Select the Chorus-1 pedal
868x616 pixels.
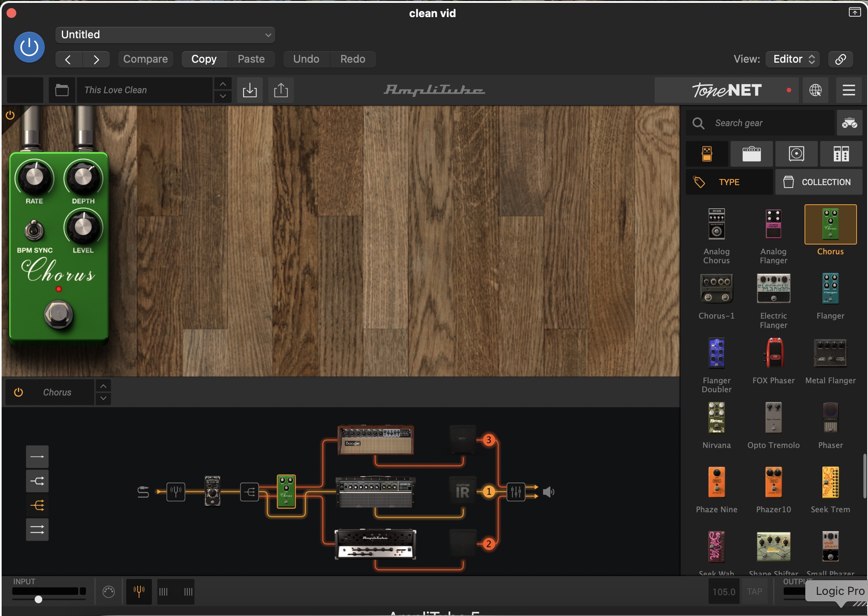pyautogui.click(x=717, y=297)
